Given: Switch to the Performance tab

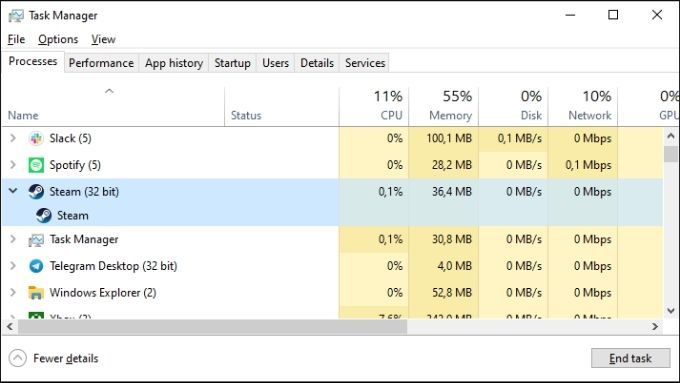Looking at the screenshot, I should pos(101,63).
